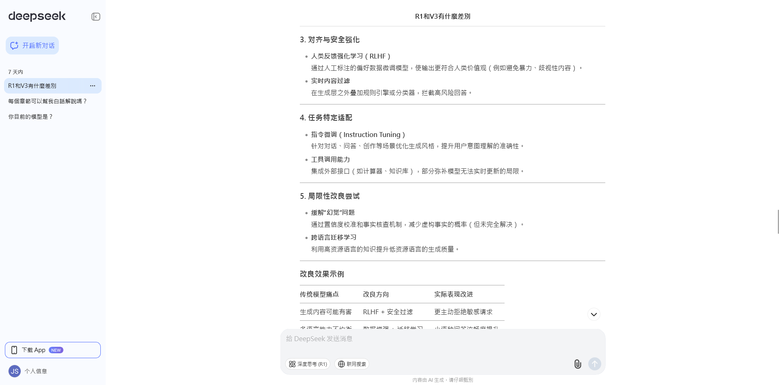Click the bullet 指令微调（Instruction Tuning）
Screen dimensions: 780x385
pyautogui.click(x=359, y=135)
